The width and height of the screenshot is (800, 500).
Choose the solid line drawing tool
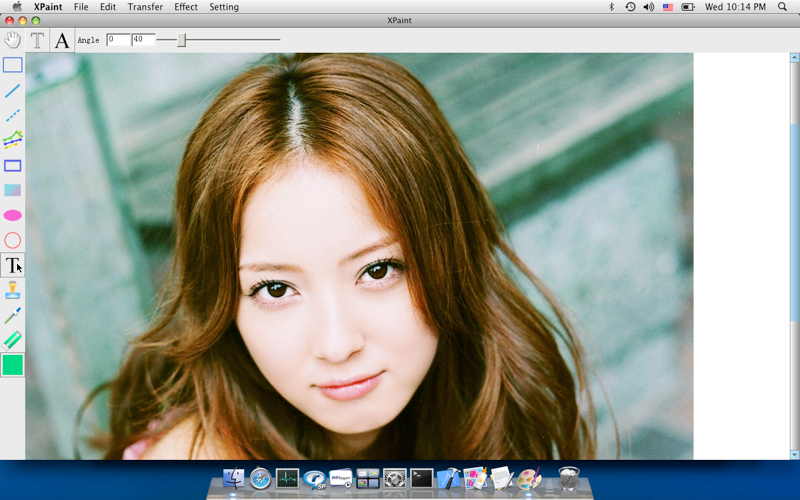tap(13, 91)
